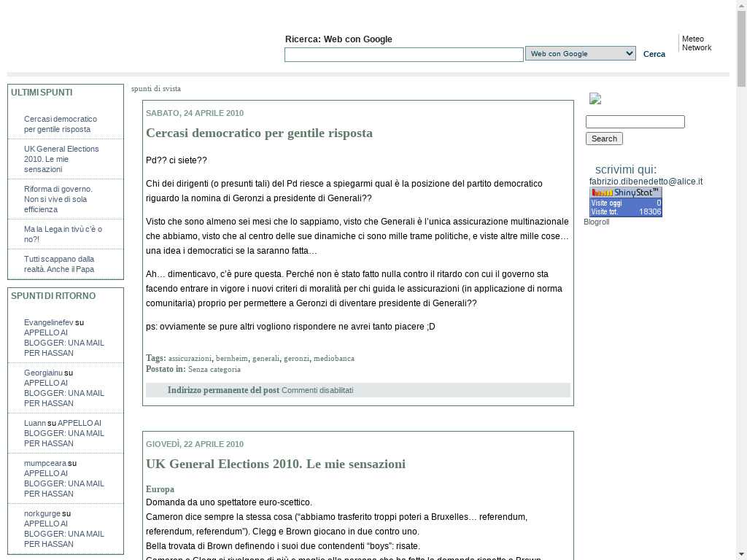Click Indirizzo permanente del post link
Screen dimensions: 747x560
[223, 390]
